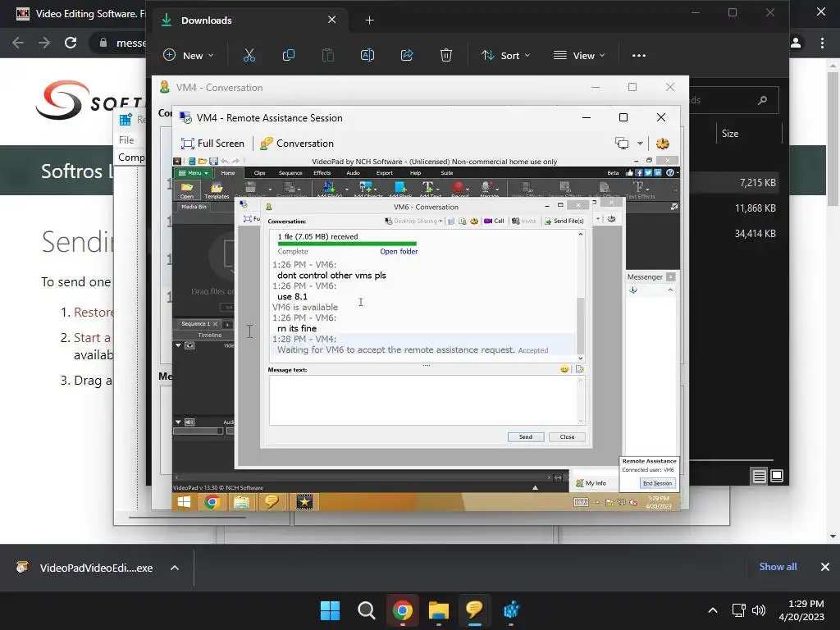This screenshot has height=630, width=840.
Task: Open the New dropdown in Downloads toolbar
Action: [189, 55]
